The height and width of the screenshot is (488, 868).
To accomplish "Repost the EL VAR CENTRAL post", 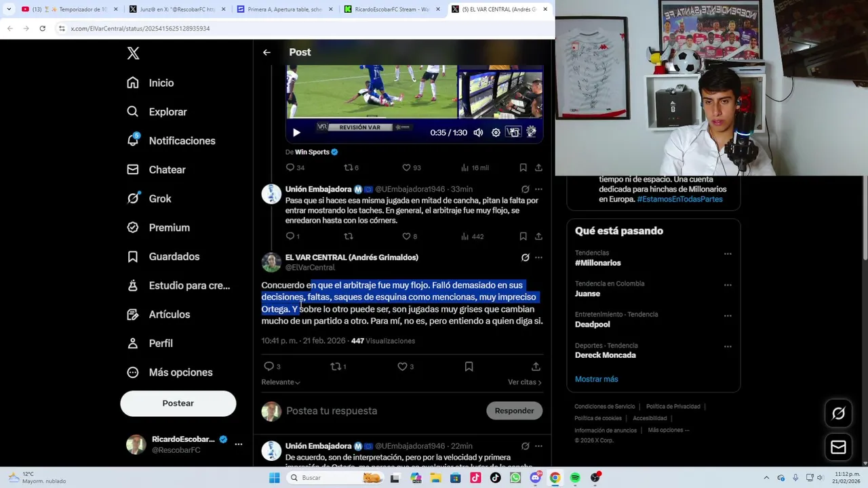I will click(x=338, y=366).
